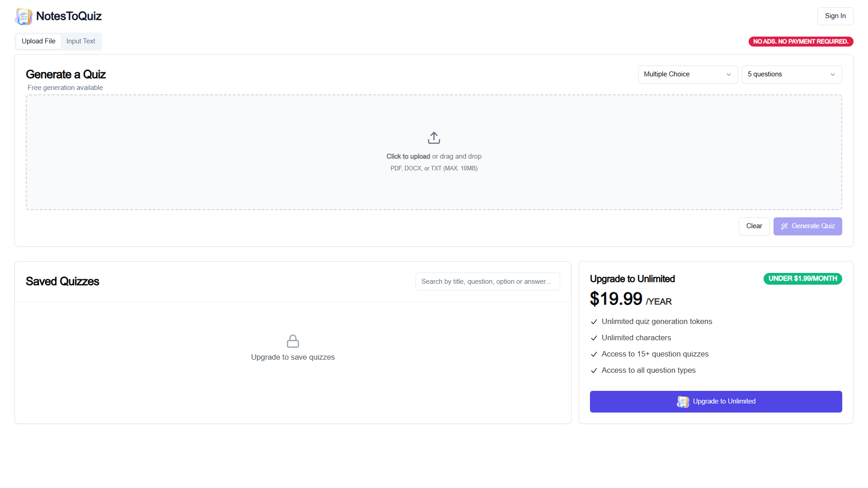Click checkmark beside Unlimited quiz generation tokens
The height and width of the screenshot is (488, 868).
tap(594, 322)
